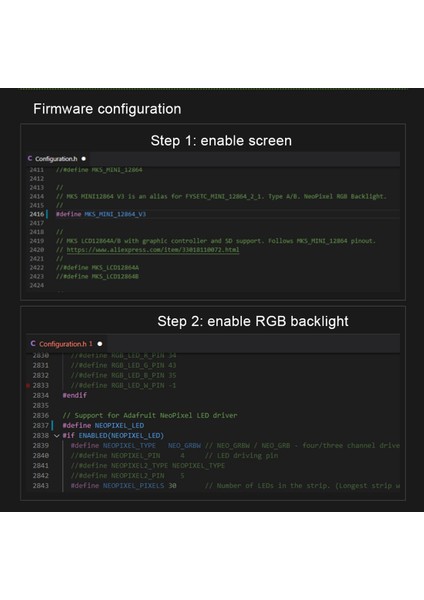This screenshot has width=424, height=600.
Task: Click line number 2837 in the gutter
Action: (41, 426)
